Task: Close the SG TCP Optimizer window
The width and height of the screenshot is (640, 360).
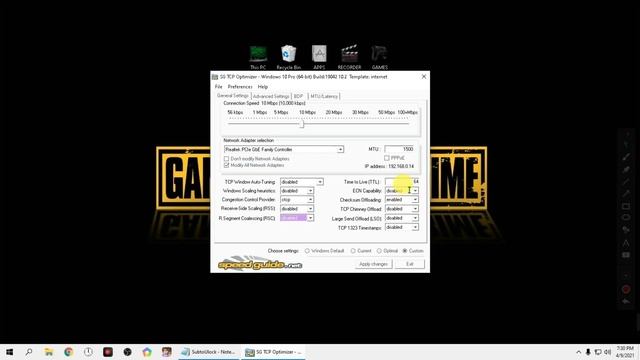Action: click(424, 77)
